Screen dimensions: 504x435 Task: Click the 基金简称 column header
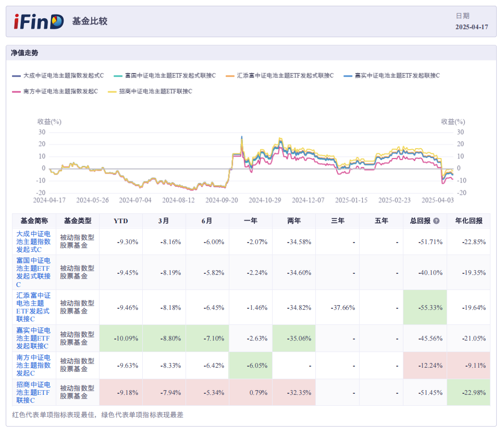pyautogui.click(x=34, y=221)
